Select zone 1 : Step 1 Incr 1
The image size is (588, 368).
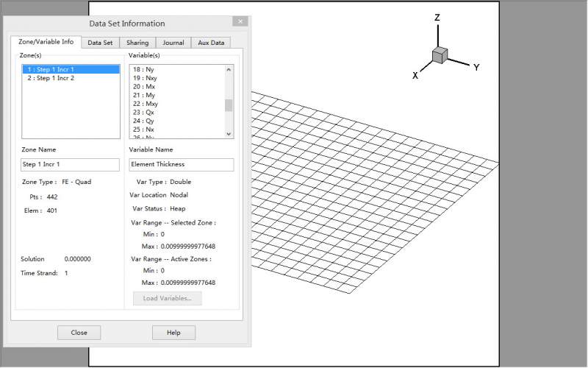coord(71,69)
